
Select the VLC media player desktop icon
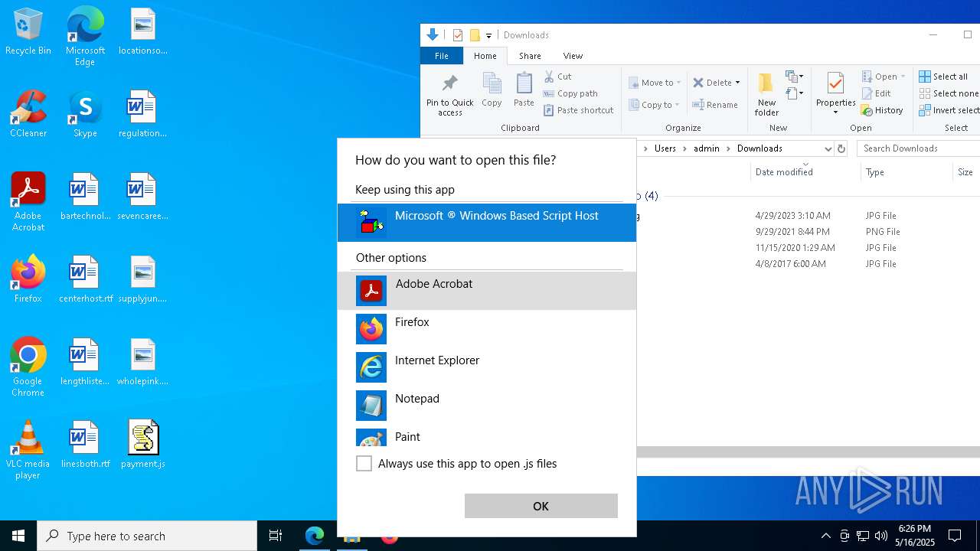(28, 450)
